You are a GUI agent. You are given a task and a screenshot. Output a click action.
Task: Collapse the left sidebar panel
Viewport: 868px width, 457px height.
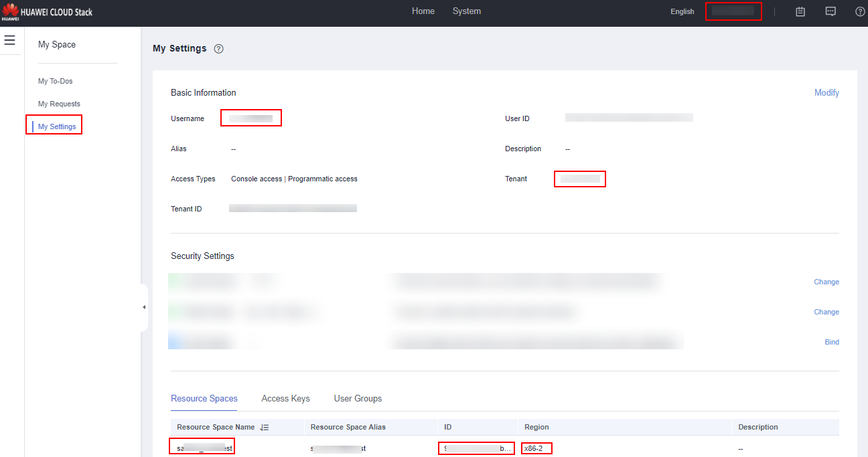[x=144, y=307]
